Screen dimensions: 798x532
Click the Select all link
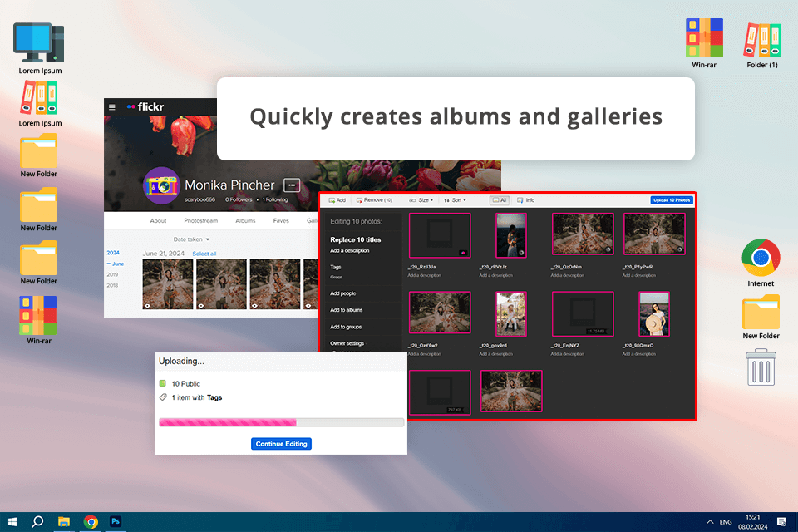[x=204, y=254]
